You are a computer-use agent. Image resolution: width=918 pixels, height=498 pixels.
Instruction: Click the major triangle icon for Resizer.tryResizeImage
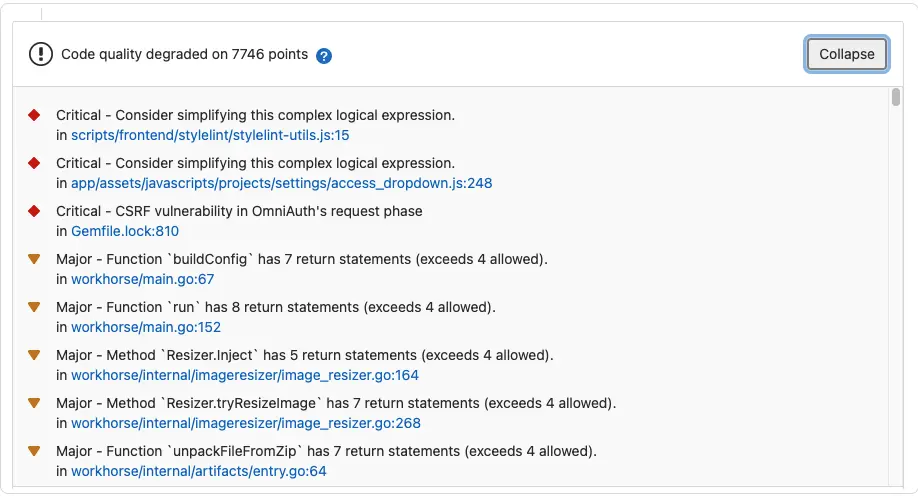pos(34,403)
